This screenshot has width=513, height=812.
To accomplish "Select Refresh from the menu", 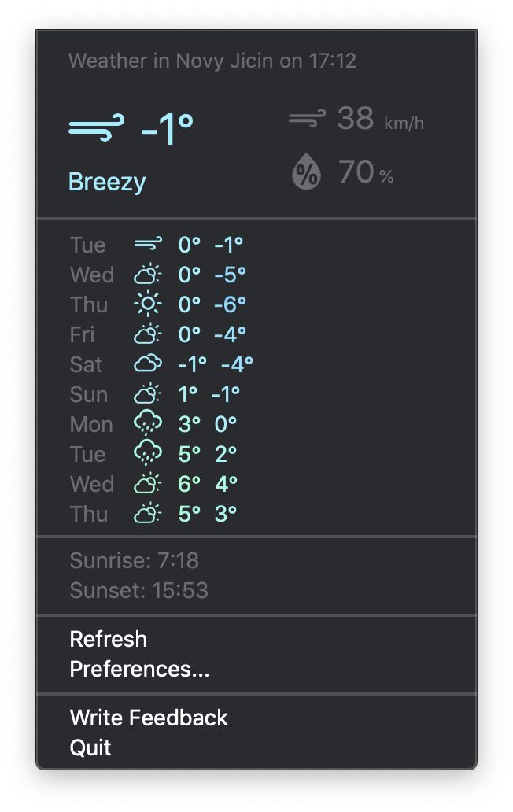I will (x=109, y=639).
